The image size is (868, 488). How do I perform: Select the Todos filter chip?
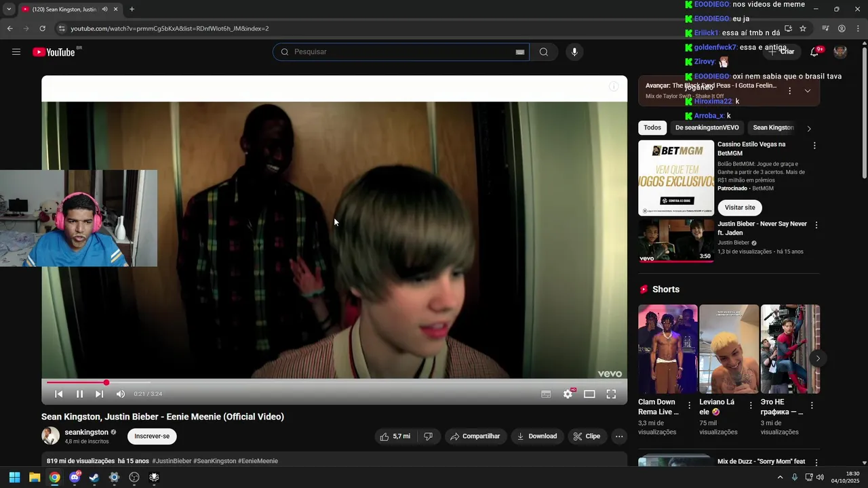652,127
